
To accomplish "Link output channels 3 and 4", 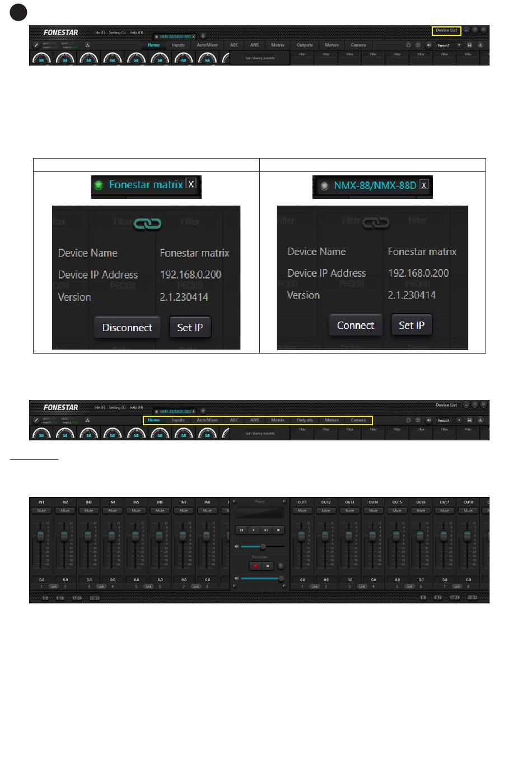I will pos(362,587).
